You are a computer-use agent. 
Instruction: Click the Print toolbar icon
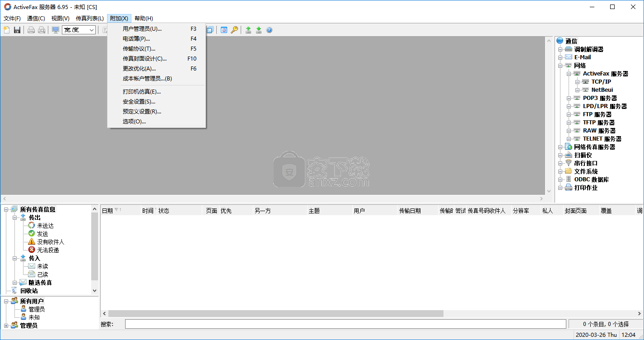click(x=31, y=30)
